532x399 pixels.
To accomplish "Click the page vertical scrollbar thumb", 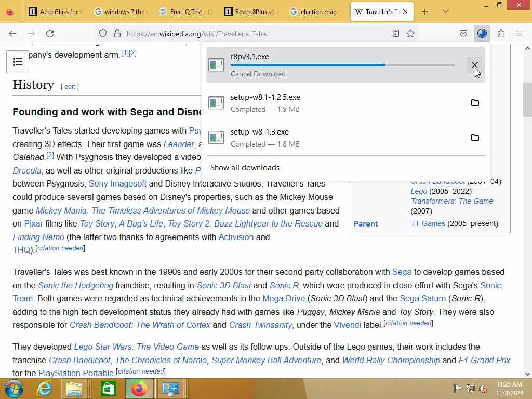I will point(527,99).
